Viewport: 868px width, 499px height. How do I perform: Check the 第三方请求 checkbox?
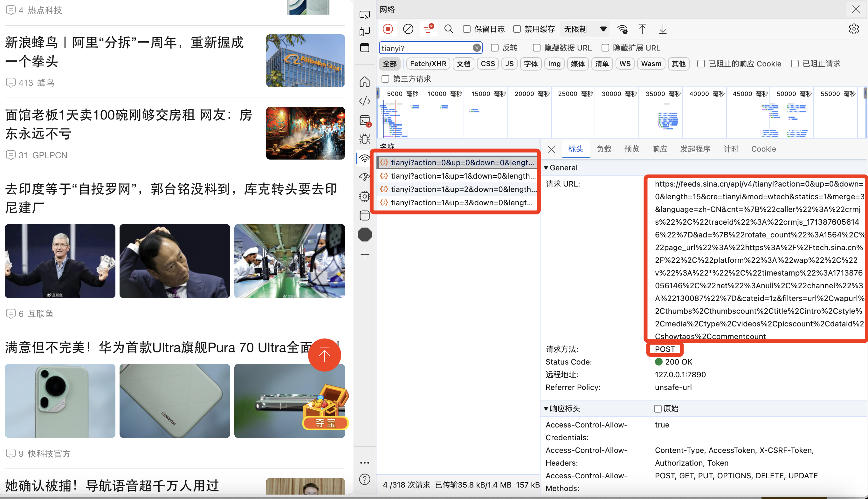[x=385, y=79]
